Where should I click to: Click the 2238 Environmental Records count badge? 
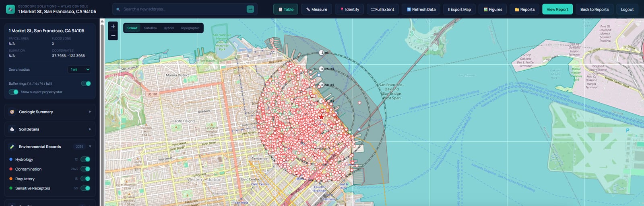(80, 147)
